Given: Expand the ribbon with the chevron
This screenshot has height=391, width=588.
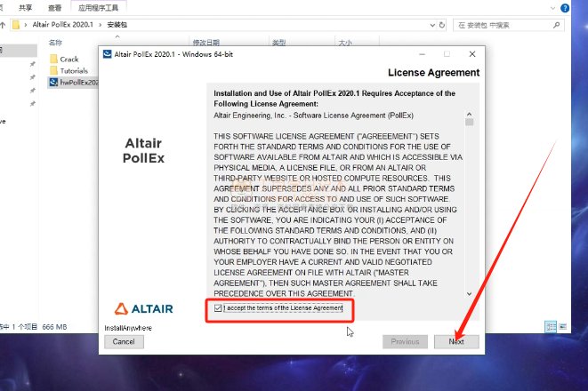Looking at the screenshot, I should [x=552, y=8].
